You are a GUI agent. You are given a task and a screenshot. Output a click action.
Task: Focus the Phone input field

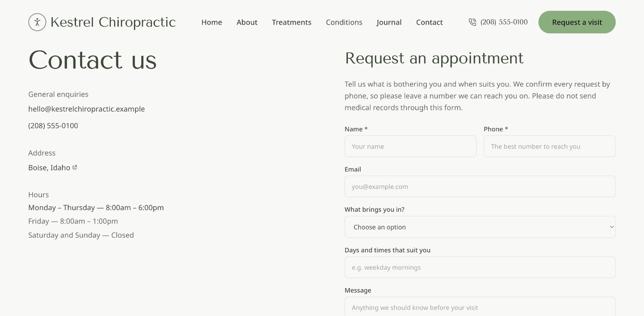click(x=550, y=147)
